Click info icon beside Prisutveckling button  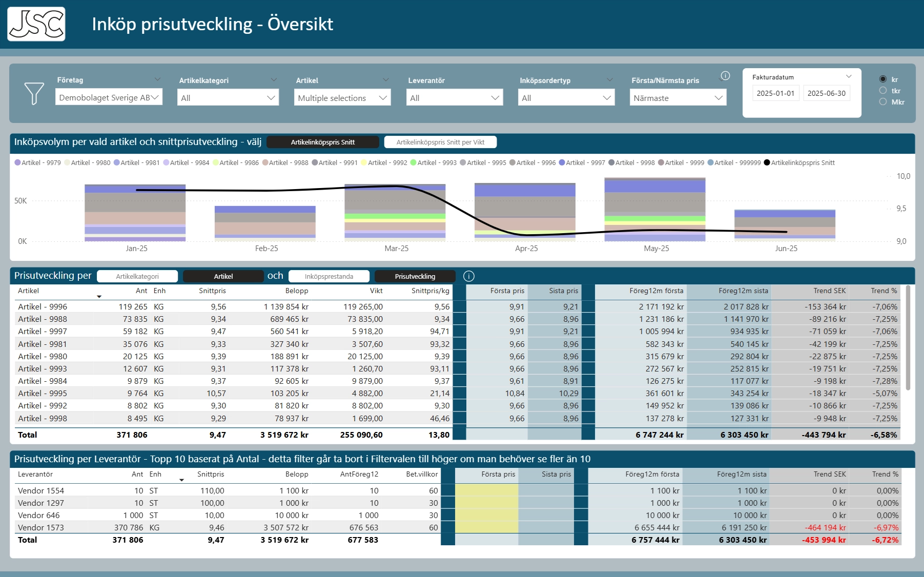pos(468,276)
